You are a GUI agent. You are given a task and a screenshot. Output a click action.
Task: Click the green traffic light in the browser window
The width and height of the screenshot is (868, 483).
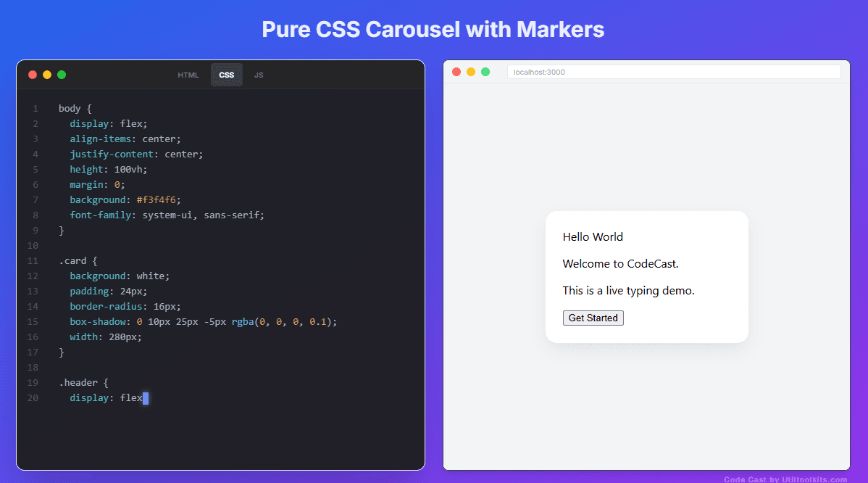pos(485,72)
